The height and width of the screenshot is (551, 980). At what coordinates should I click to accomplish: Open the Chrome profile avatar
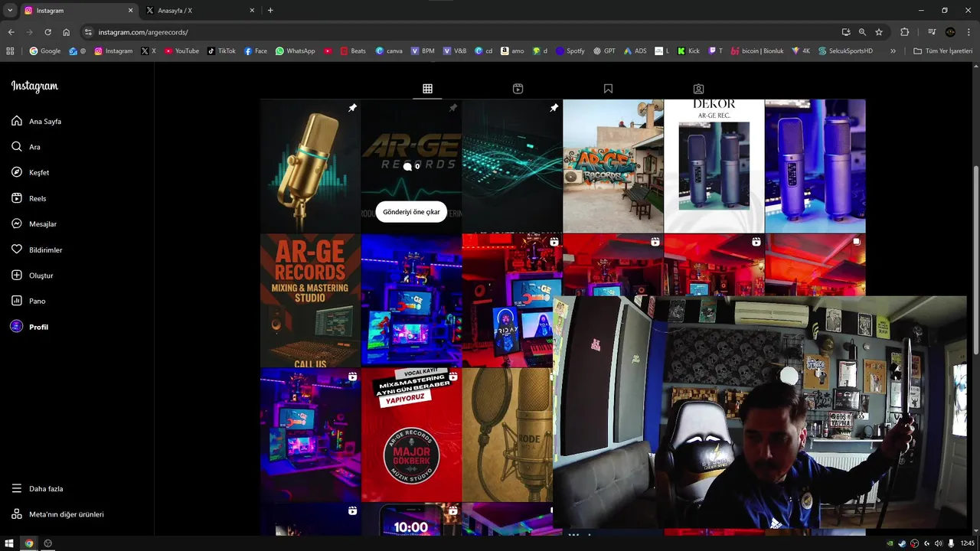pyautogui.click(x=951, y=32)
